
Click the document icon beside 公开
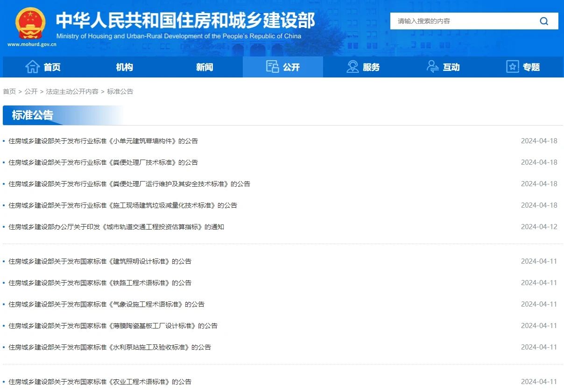[x=272, y=67]
